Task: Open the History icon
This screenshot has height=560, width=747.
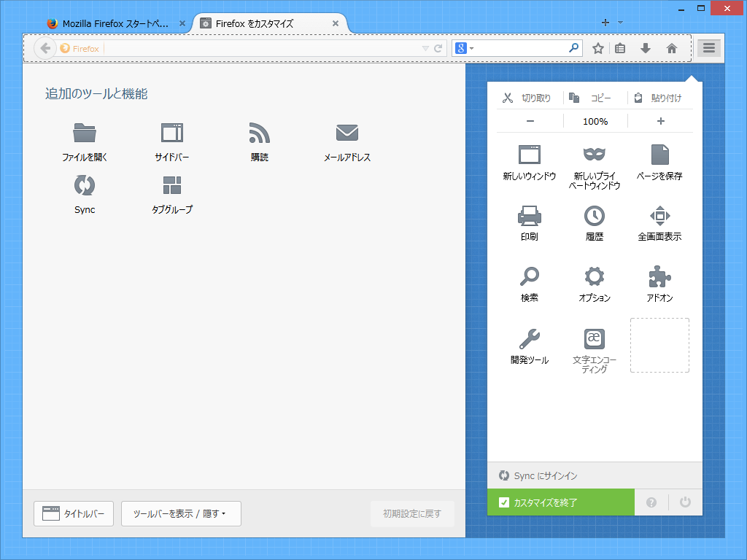Action: tap(594, 216)
